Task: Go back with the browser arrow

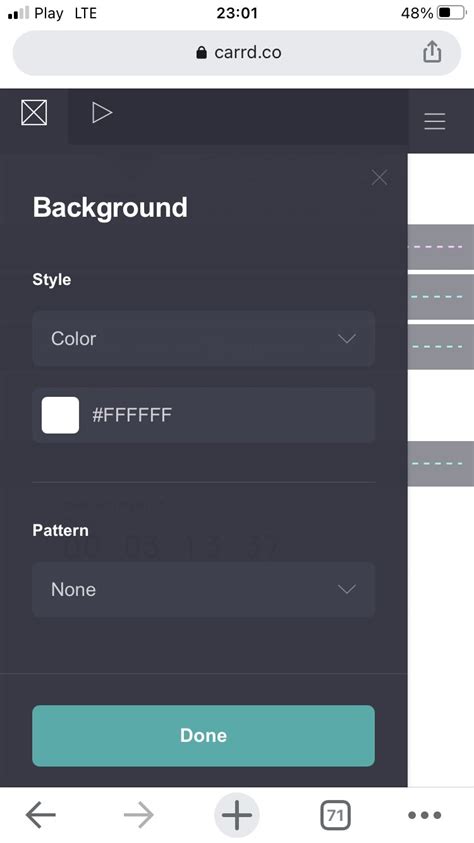Action: pos(41,816)
